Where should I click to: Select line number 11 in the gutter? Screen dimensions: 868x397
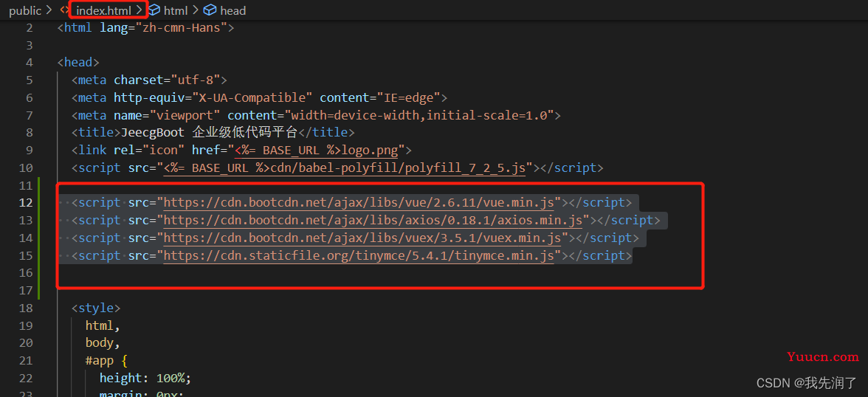pyautogui.click(x=26, y=185)
